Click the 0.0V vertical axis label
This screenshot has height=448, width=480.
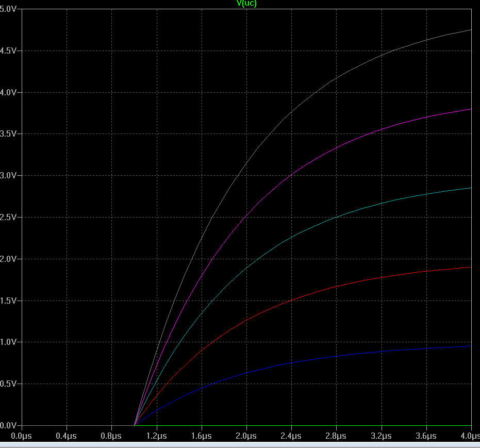click(x=8, y=425)
